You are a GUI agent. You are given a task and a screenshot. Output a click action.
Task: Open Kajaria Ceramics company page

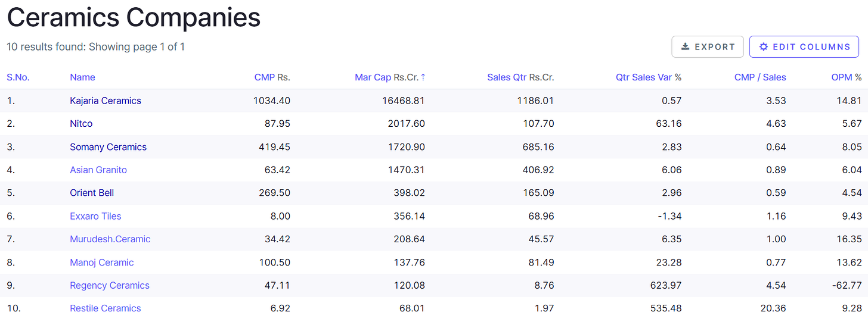tap(106, 101)
